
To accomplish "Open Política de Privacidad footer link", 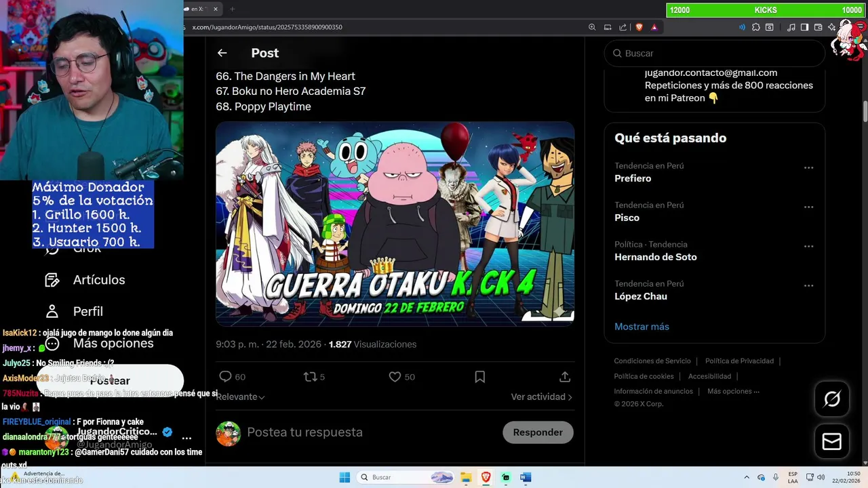I will pos(739,361).
